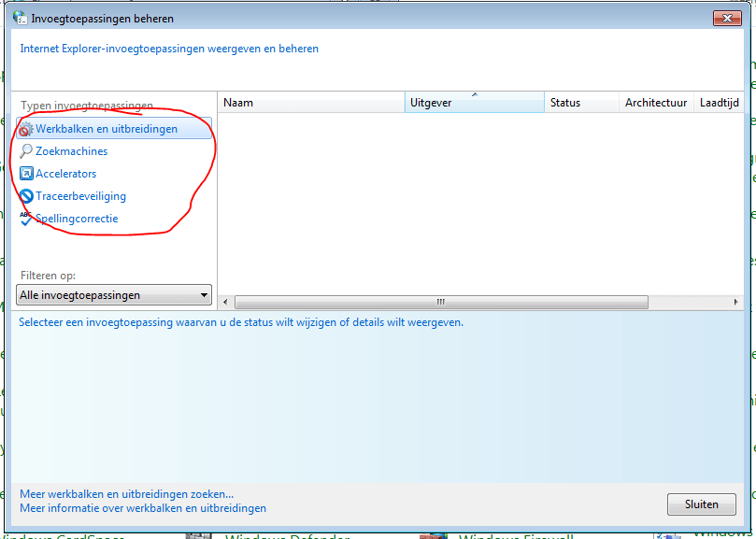Click the Zoekmachines magnifier icon
756x539 pixels.
pyautogui.click(x=26, y=151)
